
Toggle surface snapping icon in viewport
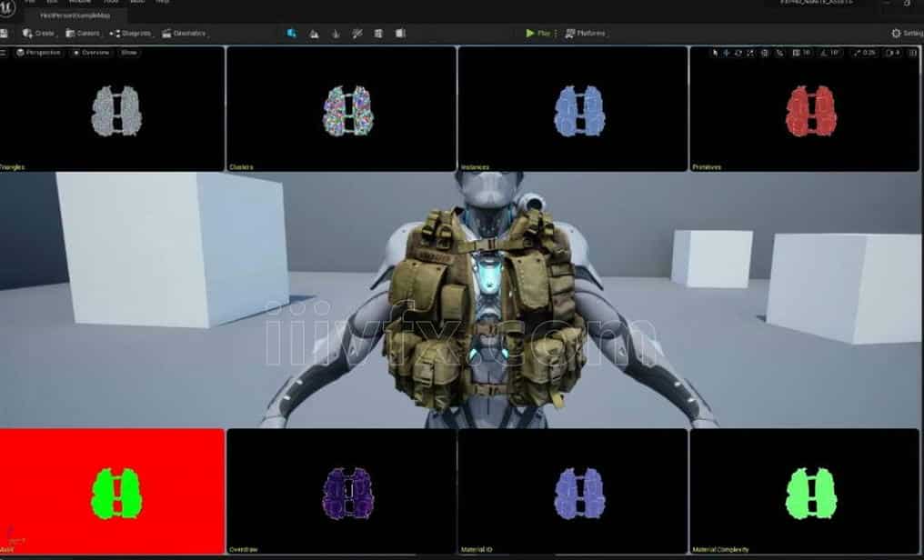779,53
